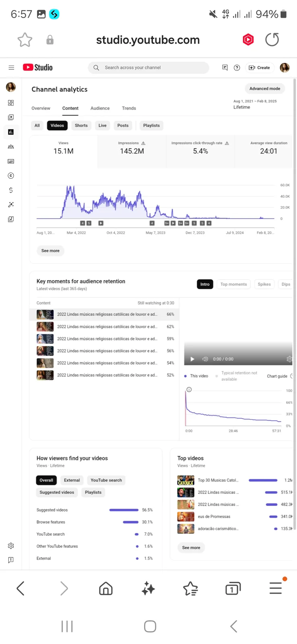Click the info icon on retention chart
Image resolution: width=297 pixels, height=644 pixels.
tap(189, 390)
